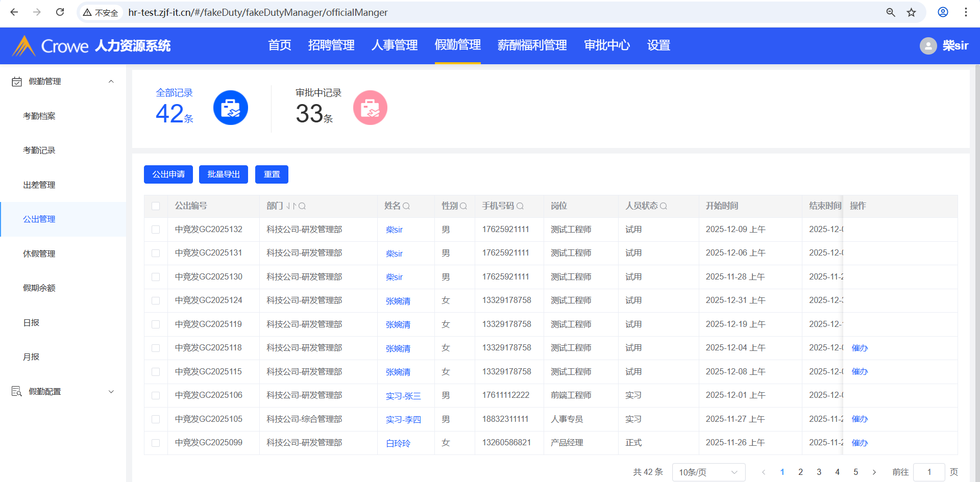The height and width of the screenshot is (482, 980).
Task: Click the pink briefcase icon for pending approvals
Action: coord(370,108)
